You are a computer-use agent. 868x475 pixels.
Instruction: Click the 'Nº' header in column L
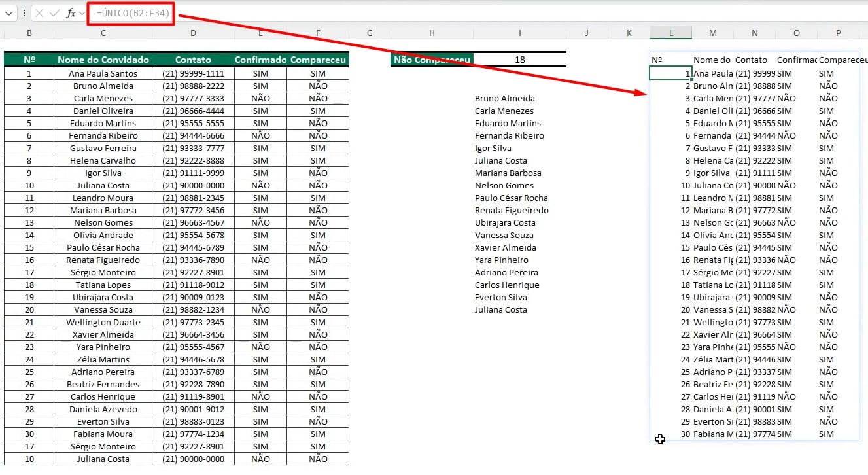click(x=670, y=60)
